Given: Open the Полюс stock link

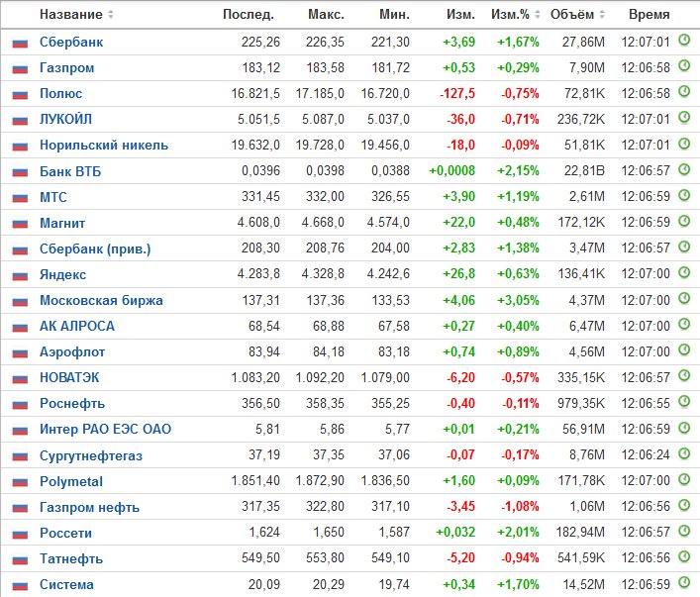Looking at the screenshot, I should point(61,94).
